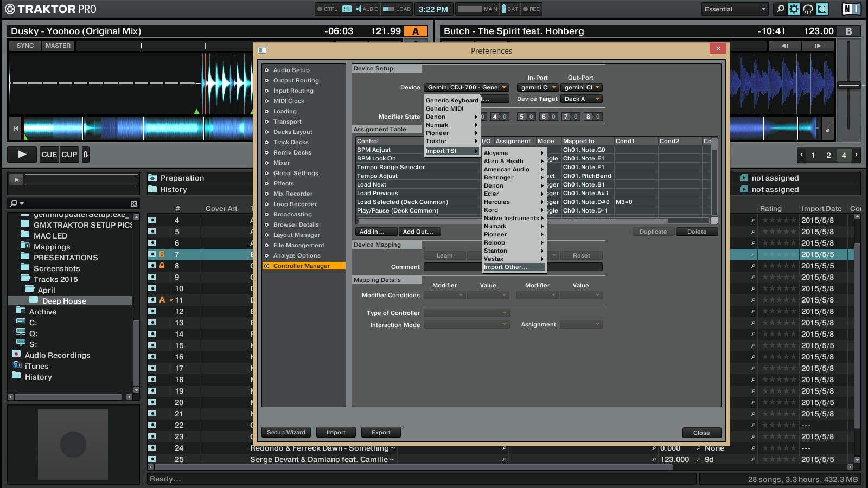Click the Comment field in Device Mapping
Viewport: 868px width, 488px height.
513,267
